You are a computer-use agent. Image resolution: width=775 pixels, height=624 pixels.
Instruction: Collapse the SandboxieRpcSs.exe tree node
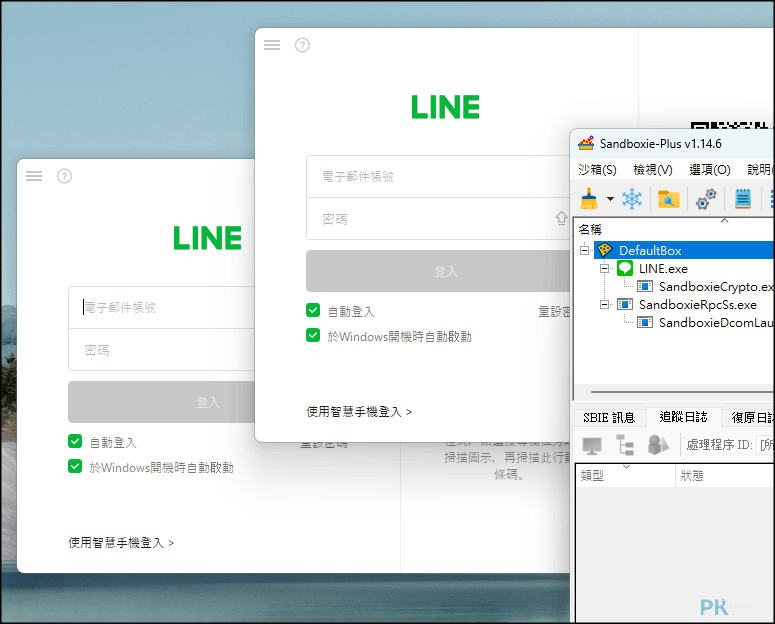point(604,305)
